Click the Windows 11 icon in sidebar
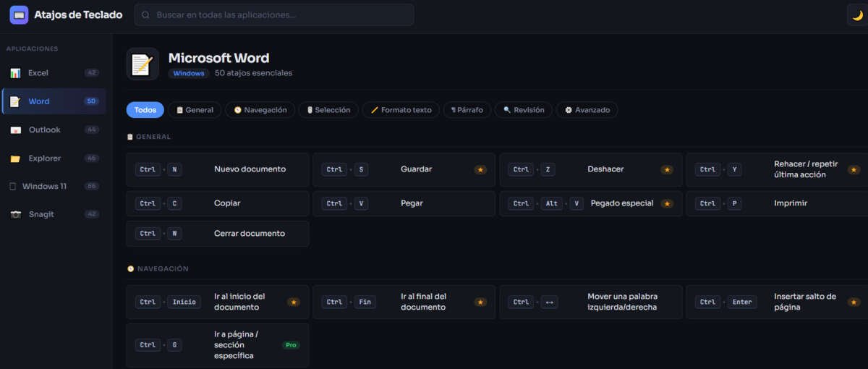The width and height of the screenshot is (868, 369). click(x=12, y=187)
